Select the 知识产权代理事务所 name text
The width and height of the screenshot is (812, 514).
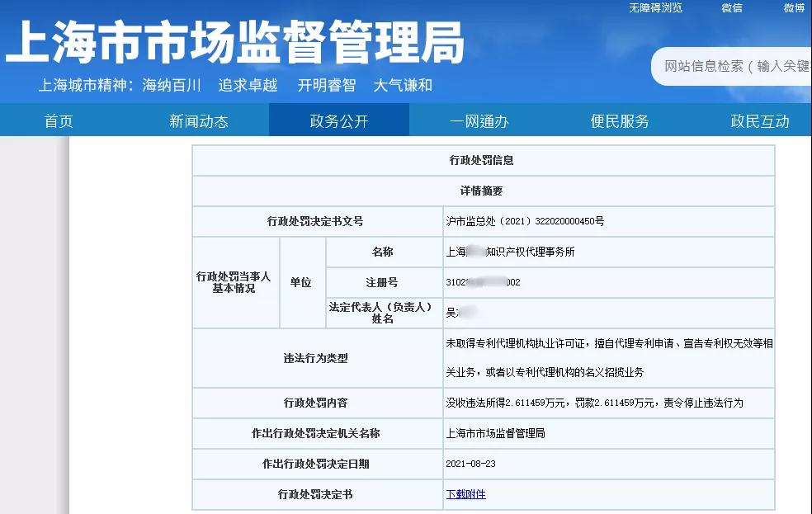(531, 252)
